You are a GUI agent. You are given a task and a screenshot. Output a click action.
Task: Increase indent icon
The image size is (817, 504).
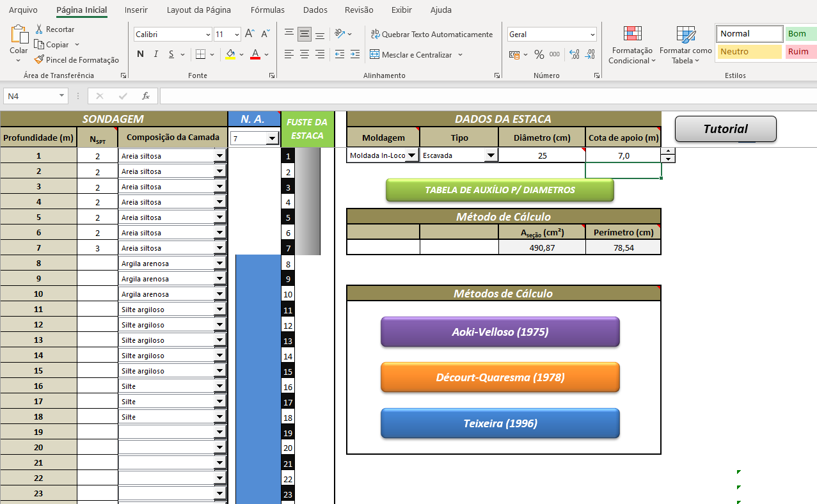pyautogui.click(x=355, y=54)
